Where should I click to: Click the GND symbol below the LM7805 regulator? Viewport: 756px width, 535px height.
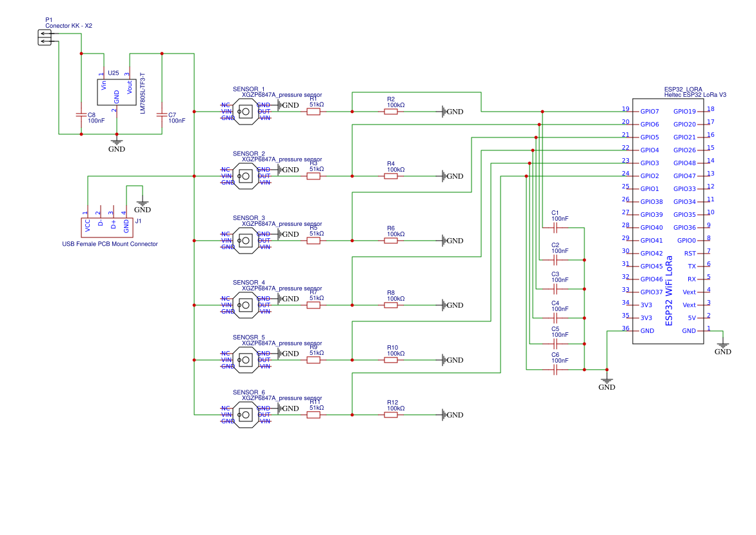pos(117,143)
